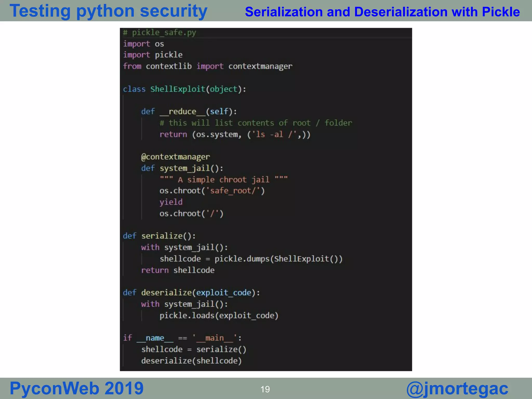Screen dimensions: 532x399
Task: Click the comment line '# pickle_safe.py'
Action: (159, 33)
